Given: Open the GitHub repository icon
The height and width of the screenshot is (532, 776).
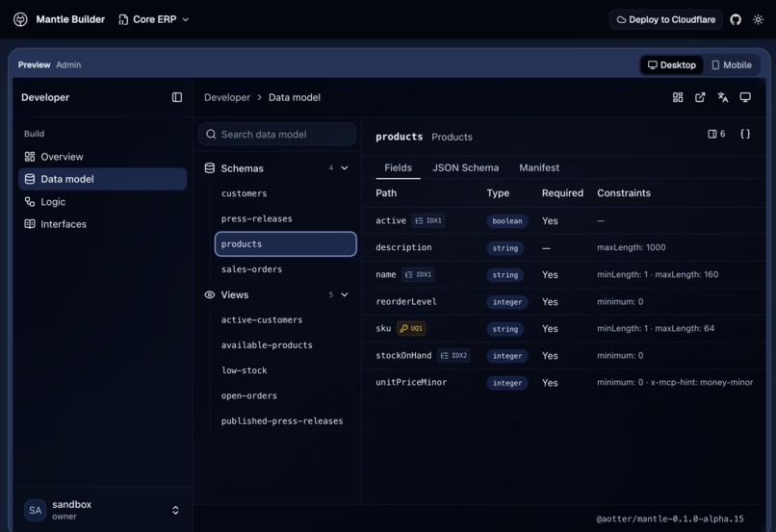Looking at the screenshot, I should (736, 20).
